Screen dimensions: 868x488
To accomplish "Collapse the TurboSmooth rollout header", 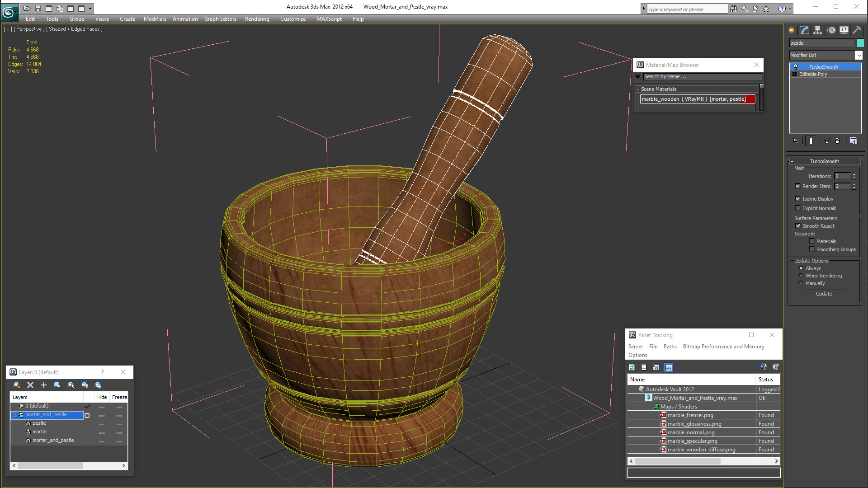I will tap(824, 161).
